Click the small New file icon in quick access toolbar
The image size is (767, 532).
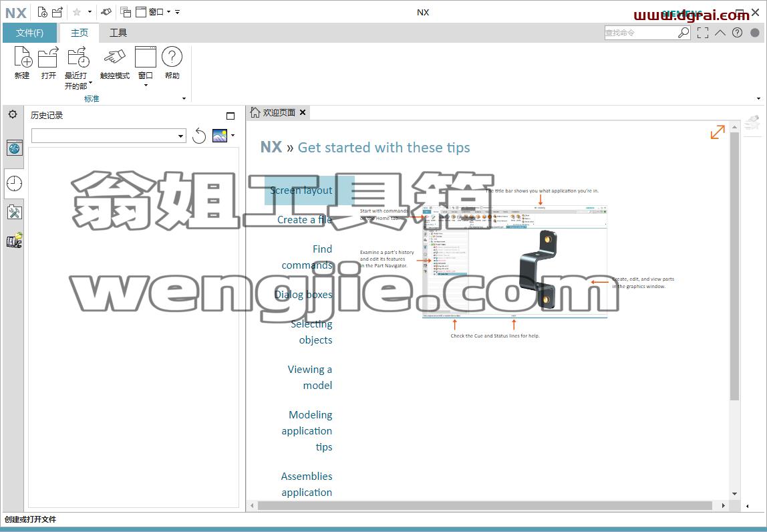(x=42, y=12)
